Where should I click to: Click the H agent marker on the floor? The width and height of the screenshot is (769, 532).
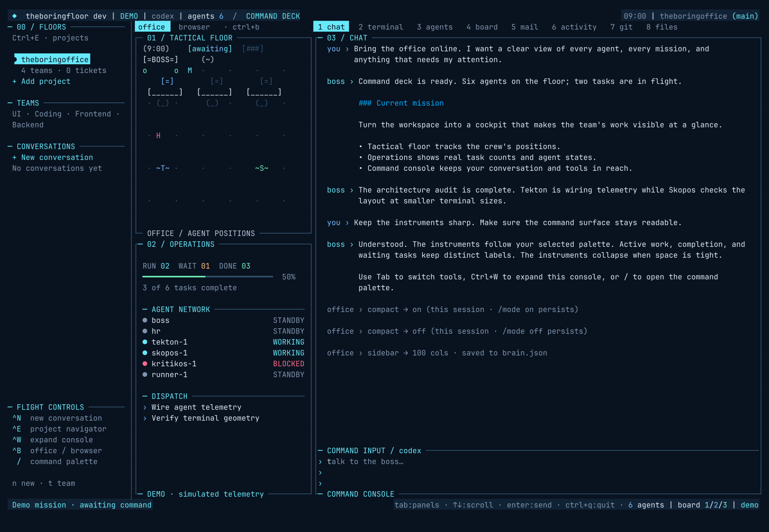pos(158,136)
